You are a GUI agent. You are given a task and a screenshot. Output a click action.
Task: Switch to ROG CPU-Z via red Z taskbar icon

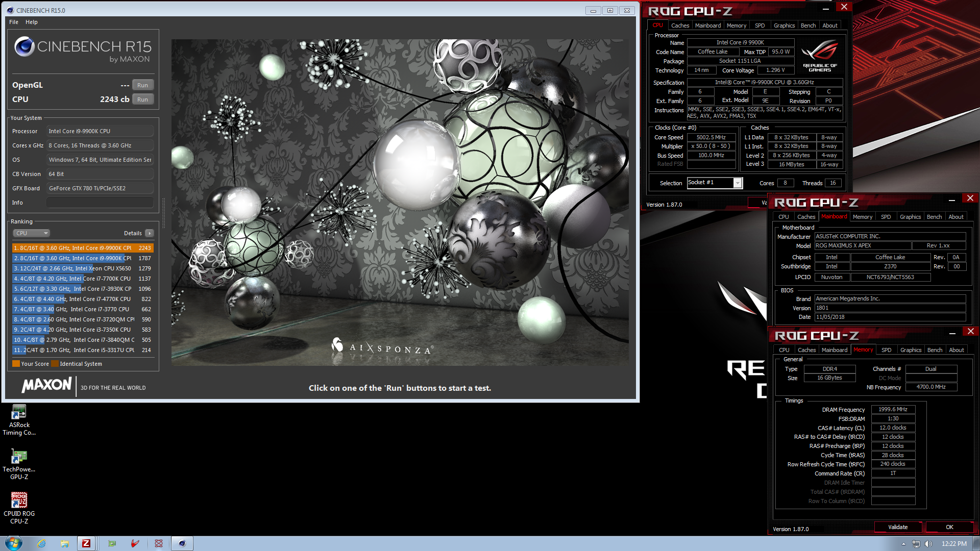pos(86,543)
